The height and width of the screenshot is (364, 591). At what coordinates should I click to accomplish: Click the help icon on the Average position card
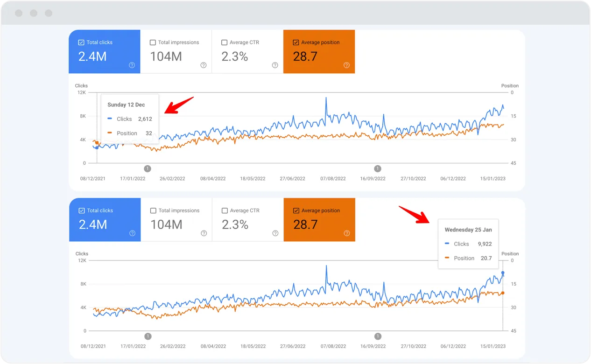pyautogui.click(x=346, y=65)
